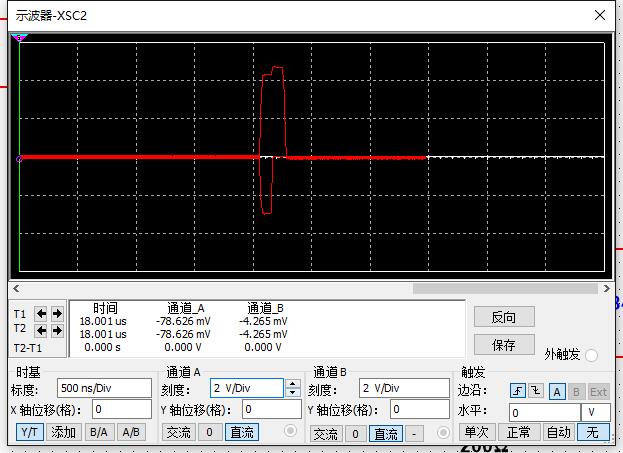Viewport: 623px width, 453px height.
Task: Move cursor T2 right with its arrow
Action: coord(57,330)
